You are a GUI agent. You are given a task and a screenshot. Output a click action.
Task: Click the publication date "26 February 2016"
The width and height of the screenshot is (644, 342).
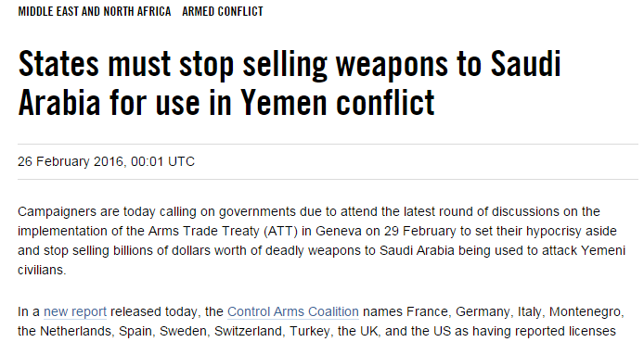click(x=71, y=161)
